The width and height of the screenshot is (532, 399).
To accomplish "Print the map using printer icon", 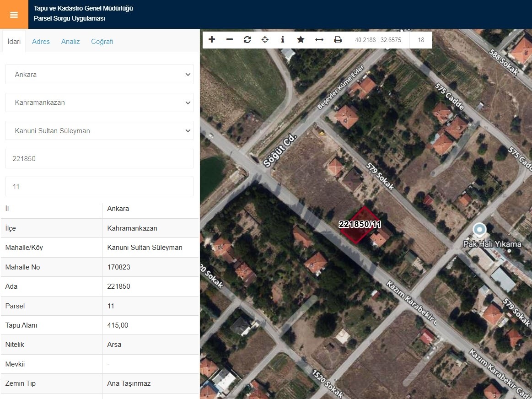I will [x=338, y=40].
